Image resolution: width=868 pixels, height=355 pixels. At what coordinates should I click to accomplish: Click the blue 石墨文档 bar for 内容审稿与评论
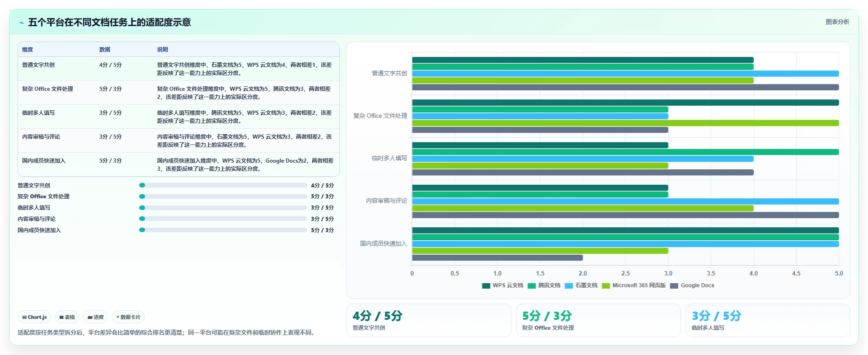coord(625,201)
